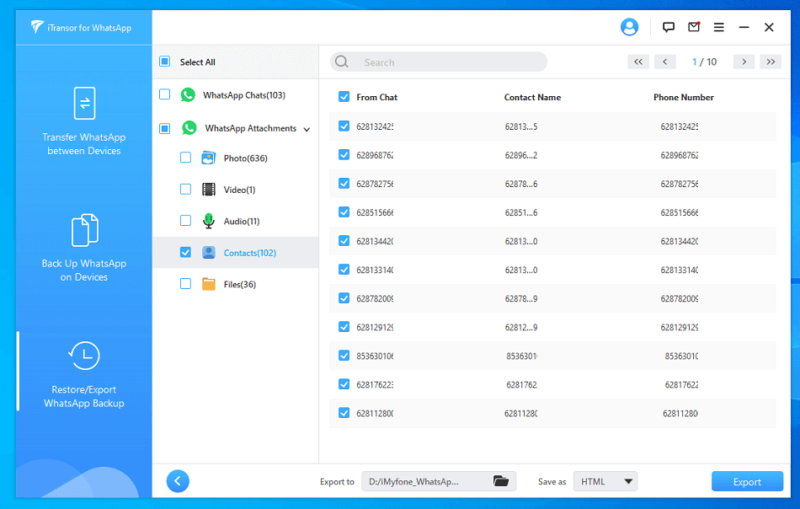Open the hamburger menu icon
Image resolution: width=800 pixels, height=509 pixels.
tap(719, 27)
